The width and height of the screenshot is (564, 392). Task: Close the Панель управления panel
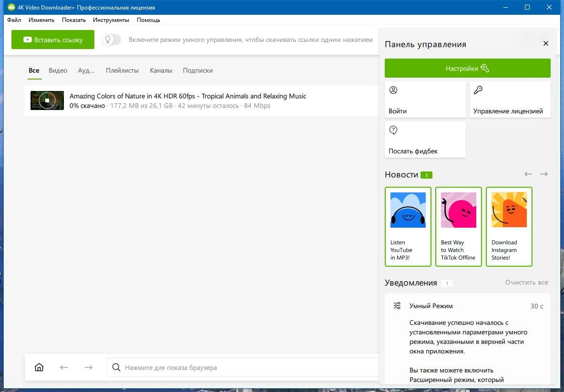click(x=546, y=43)
